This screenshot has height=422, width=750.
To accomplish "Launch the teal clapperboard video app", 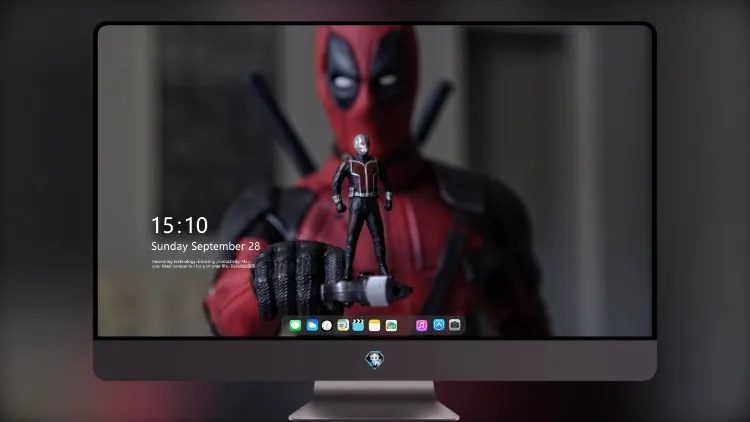I will pyautogui.click(x=358, y=325).
